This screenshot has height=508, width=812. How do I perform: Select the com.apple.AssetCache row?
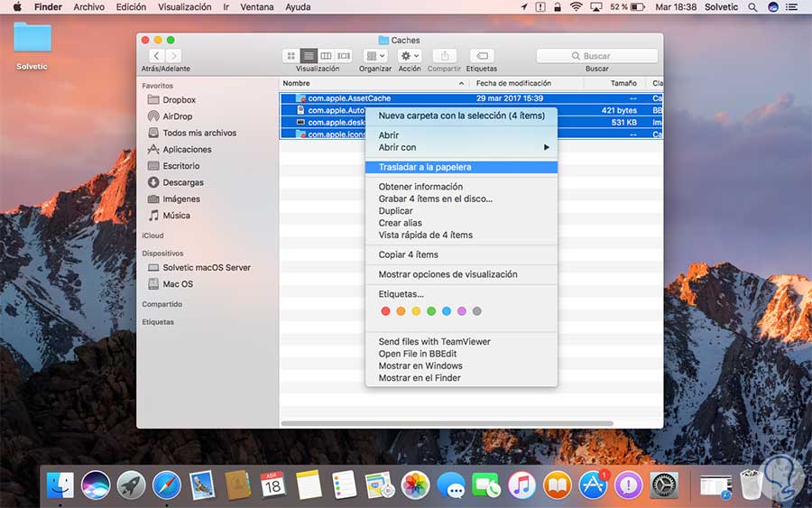pyautogui.click(x=471, y=98)
